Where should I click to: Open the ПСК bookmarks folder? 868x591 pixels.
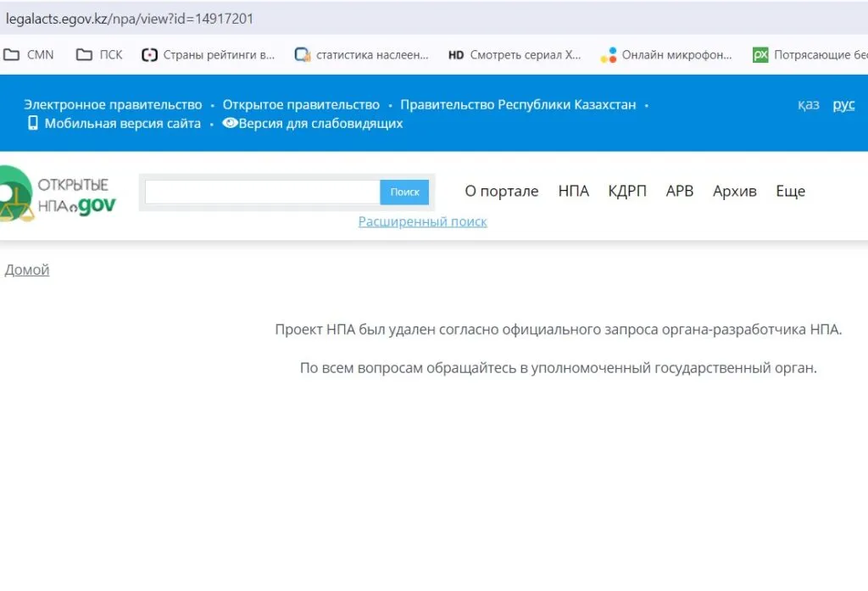click(99, 55)
